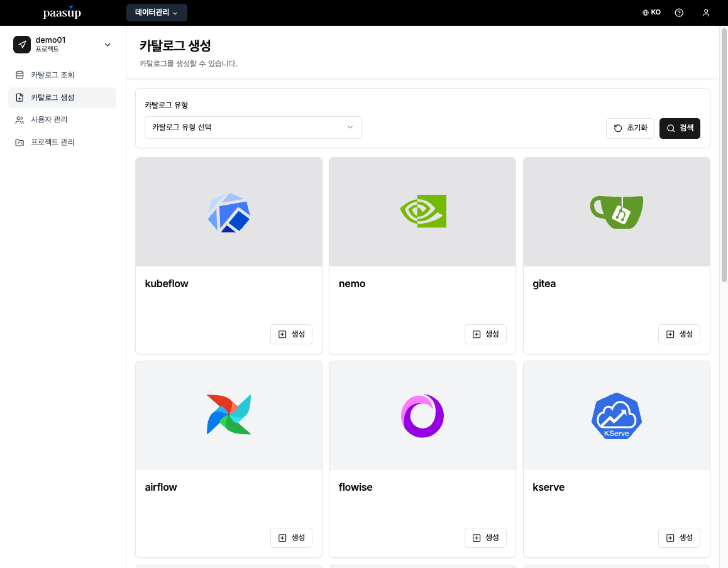This screenshot has width=728, height=568.
Task: Click the NVIDIA nemo logo
Action: 423,211
